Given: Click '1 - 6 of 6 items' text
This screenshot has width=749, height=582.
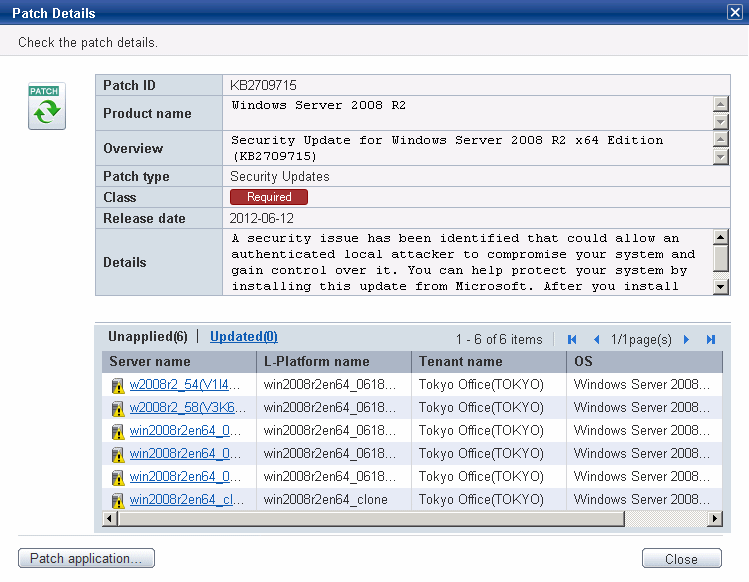Looking at the screenshot, I should pyautogui.click(x=499, y=339).
